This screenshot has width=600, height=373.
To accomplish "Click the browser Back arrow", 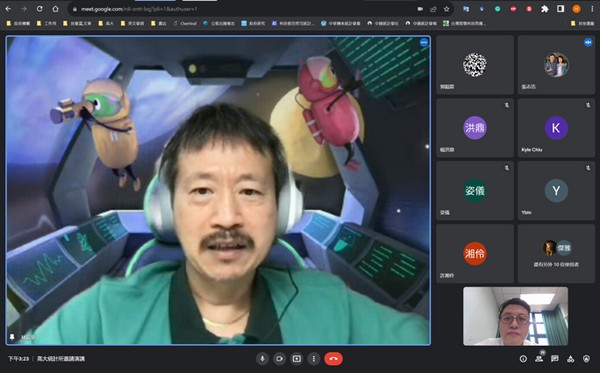I will click(x=8, y=9).
